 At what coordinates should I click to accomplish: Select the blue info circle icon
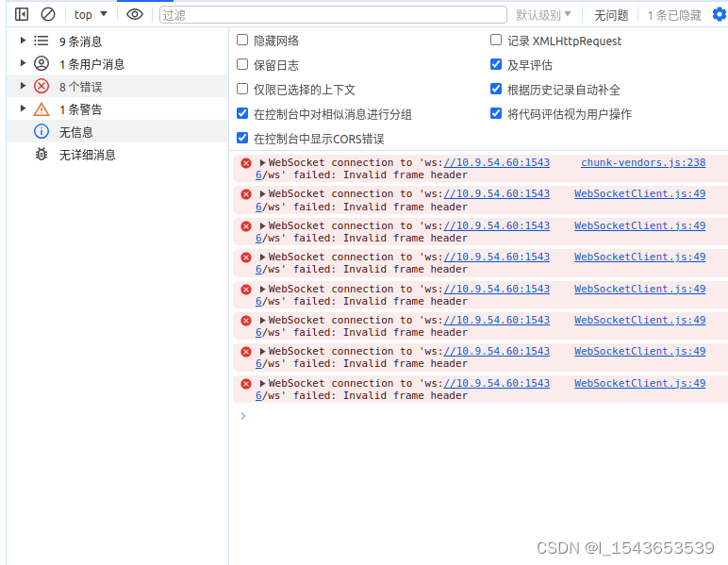pyautogui.click(x=41, y=131)
